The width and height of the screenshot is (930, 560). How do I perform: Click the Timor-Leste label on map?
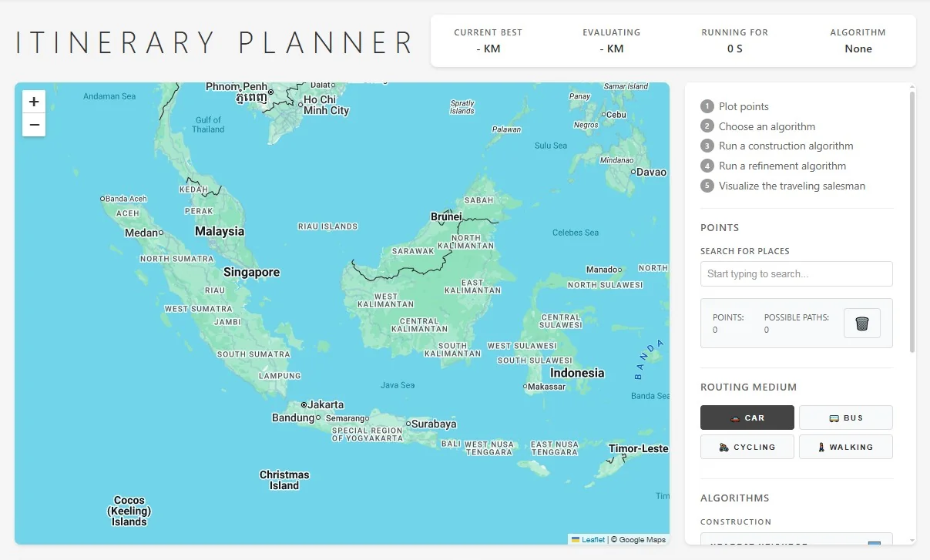(638, 448)
